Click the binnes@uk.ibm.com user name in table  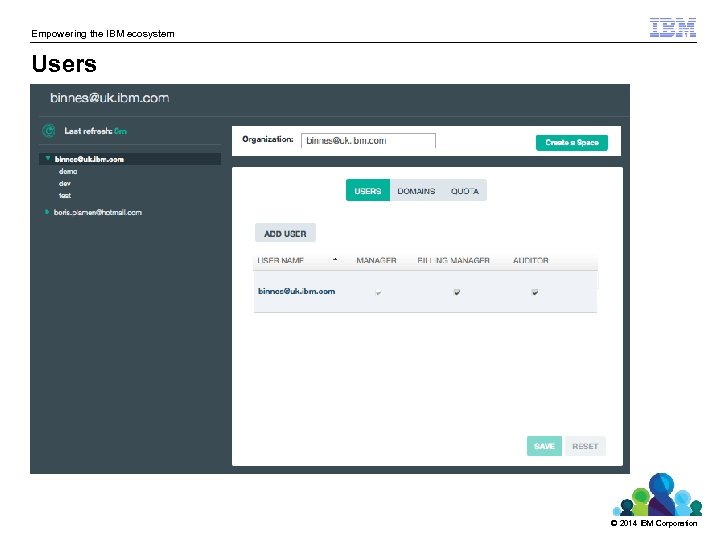click(x=297, y=291)
